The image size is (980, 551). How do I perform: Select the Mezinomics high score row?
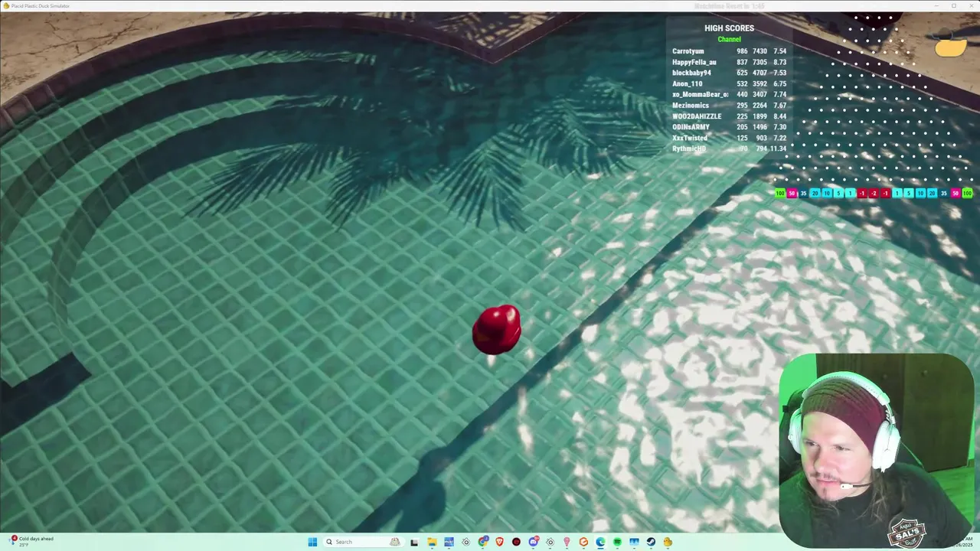tap(729, 105)
